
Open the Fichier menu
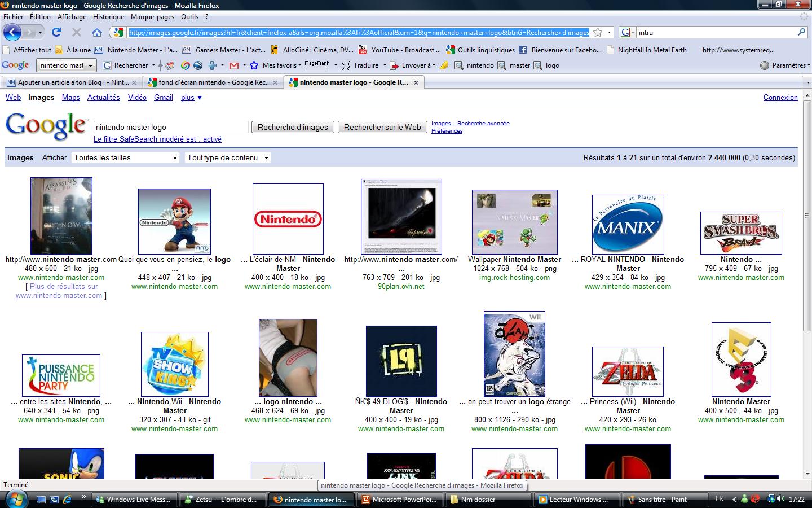pyautogui.click(x=14, y=17)
